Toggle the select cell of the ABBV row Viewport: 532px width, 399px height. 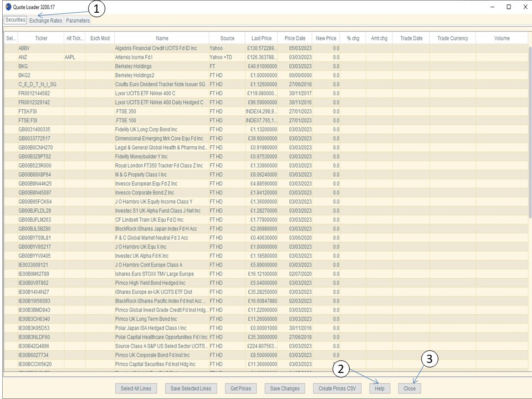tap(11, 48)
